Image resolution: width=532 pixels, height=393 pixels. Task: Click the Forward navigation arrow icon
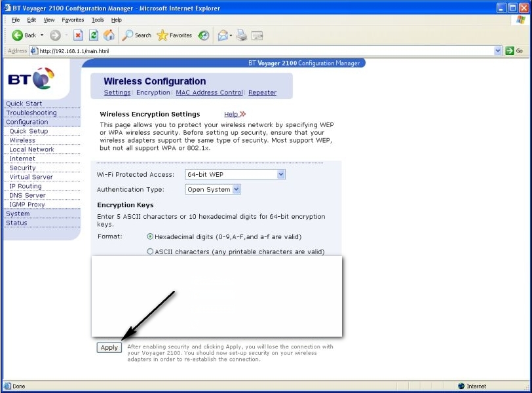[x=55, y=35]
